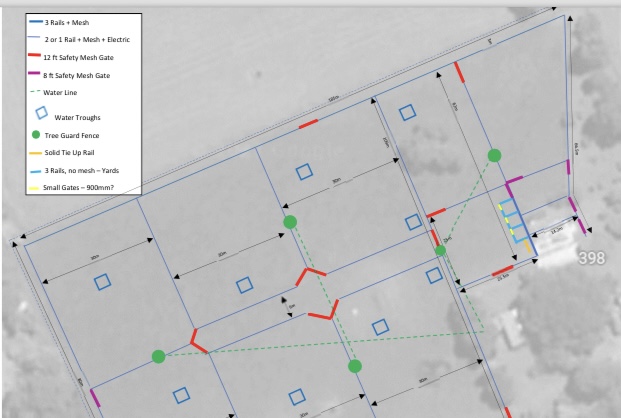Screen dimensions: 621x418
Task: Click the red 12 ft gate legend swatch
Action: (x=38, y=55)
